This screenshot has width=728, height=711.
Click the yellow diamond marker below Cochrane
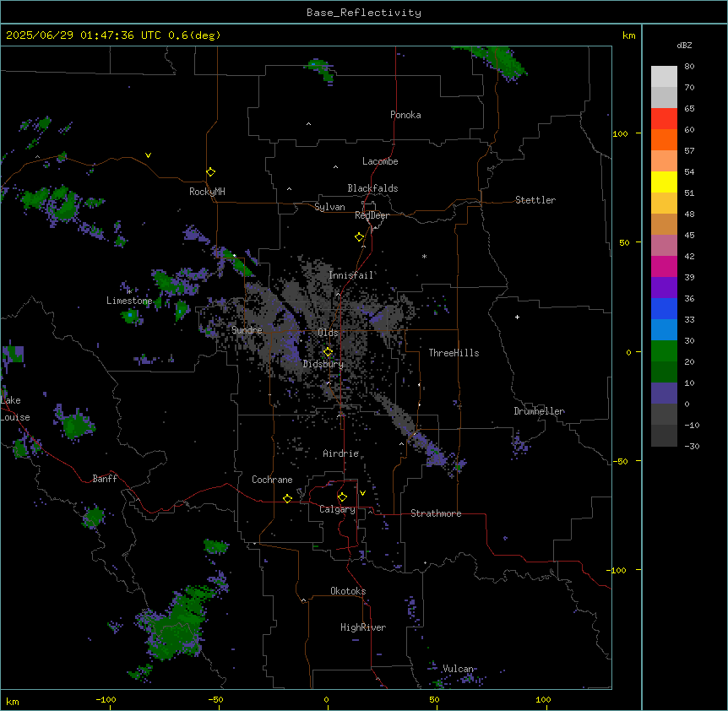[287, 498]
